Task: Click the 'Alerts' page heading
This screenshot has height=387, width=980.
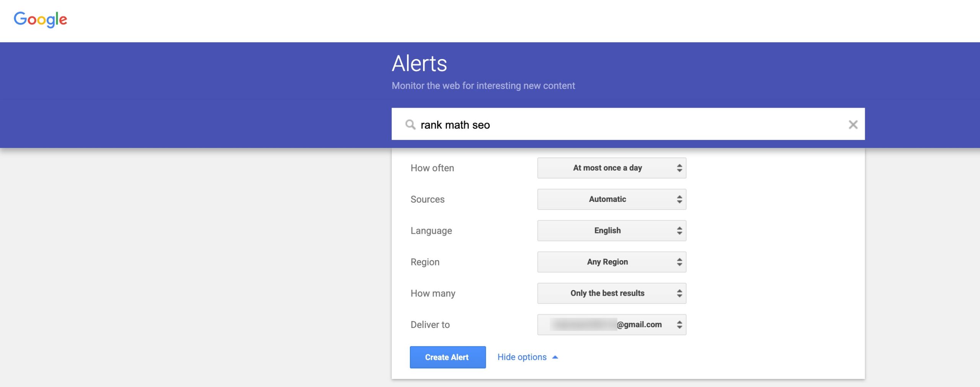Action: 419,64
